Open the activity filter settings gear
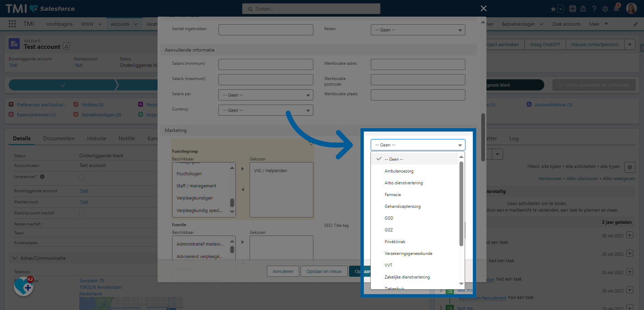This screenshot has width=644, height=310. point(630,167)
